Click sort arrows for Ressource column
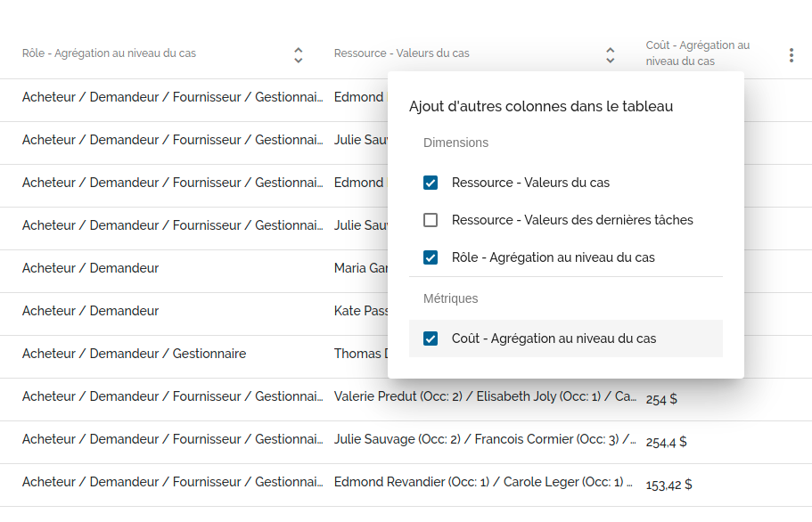Screen dimensions: 812x522 (x=610, y=55)
